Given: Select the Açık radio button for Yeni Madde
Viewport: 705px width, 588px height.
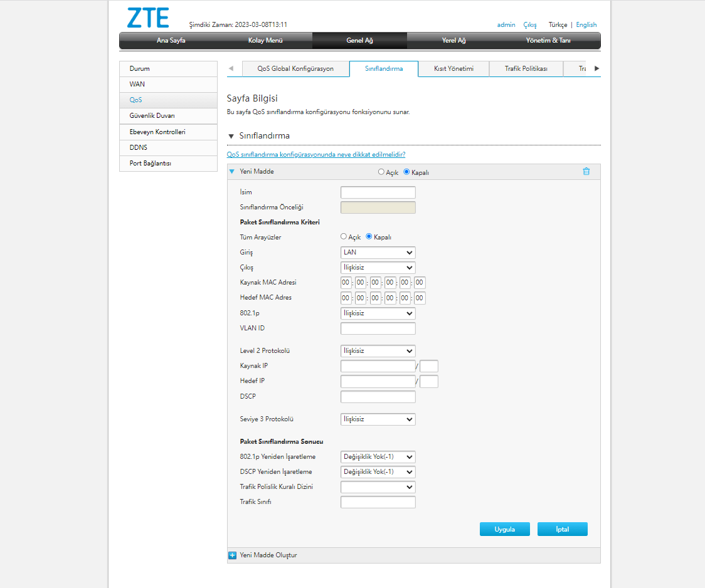Looking at the screenshot, I should [381, 171].
